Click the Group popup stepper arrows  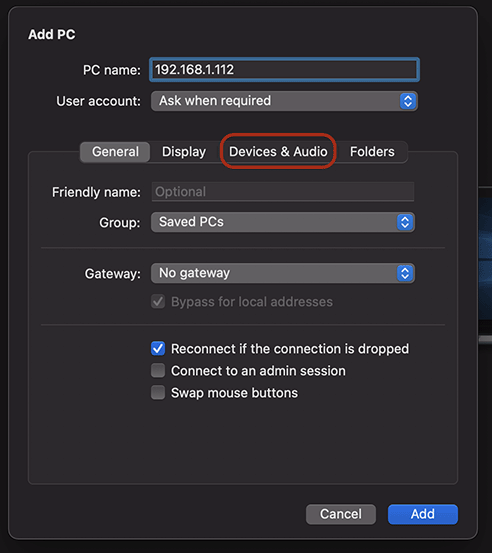(x=405, y=222)
